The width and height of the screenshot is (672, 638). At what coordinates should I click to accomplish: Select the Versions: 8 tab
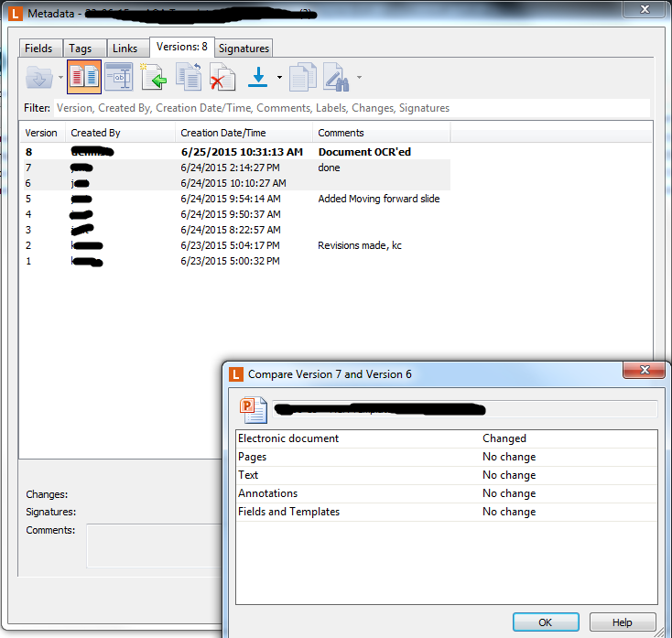click(182, 47)
